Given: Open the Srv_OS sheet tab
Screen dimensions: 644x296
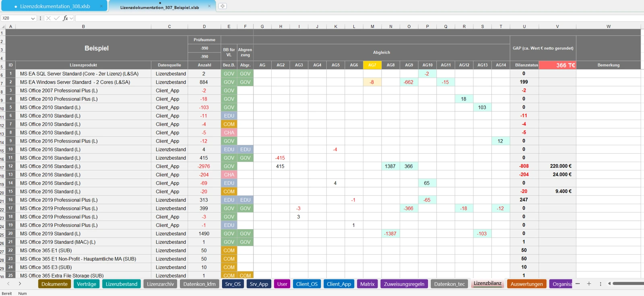Looking at the screenshot, I should [x=233, y=284].
